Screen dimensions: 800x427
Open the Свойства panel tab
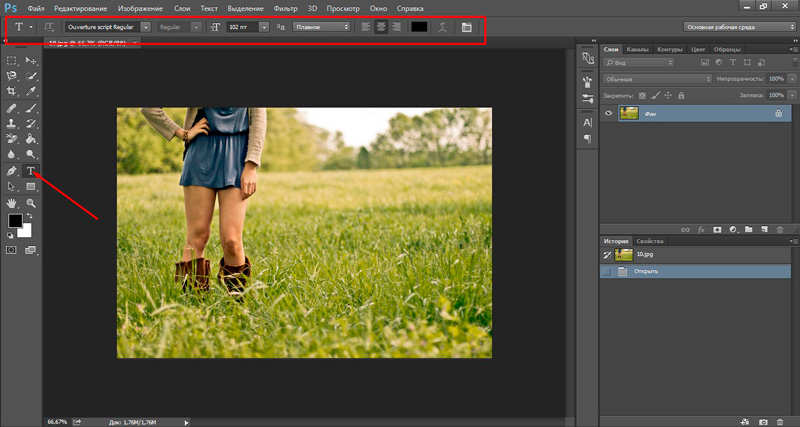coord(651,242)
